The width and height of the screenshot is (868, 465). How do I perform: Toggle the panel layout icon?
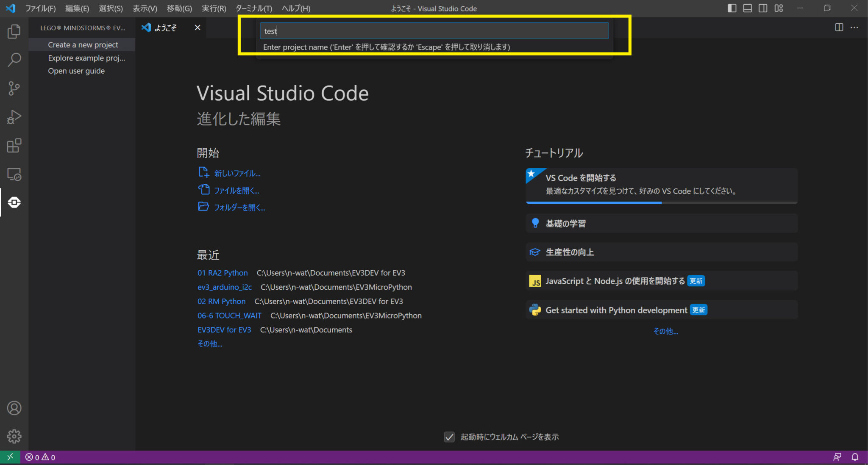click(x=748, y=8)
